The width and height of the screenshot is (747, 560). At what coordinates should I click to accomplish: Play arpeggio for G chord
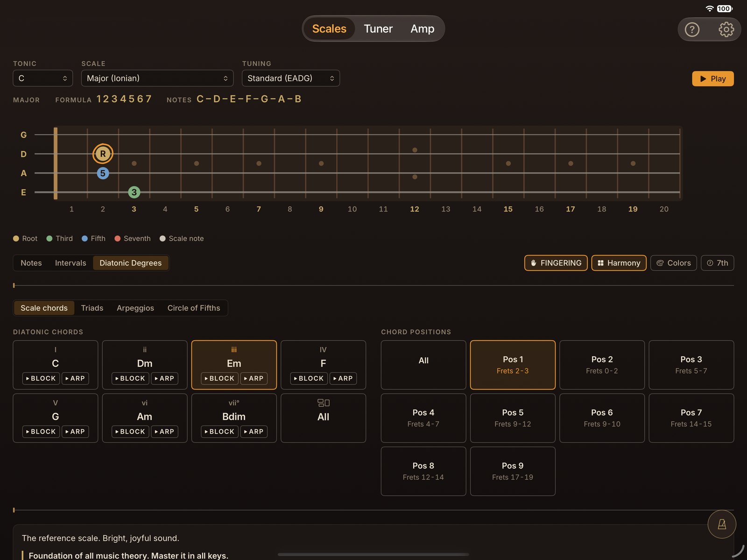75,432
